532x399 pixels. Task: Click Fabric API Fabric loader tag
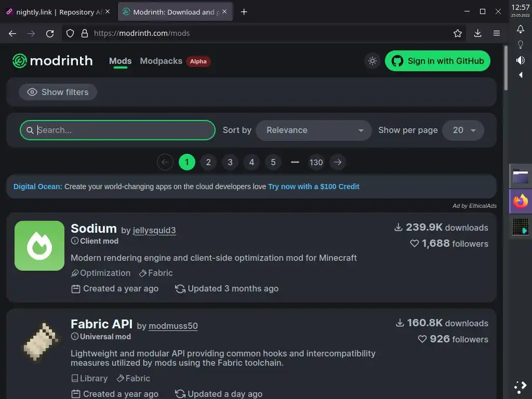point(134,378)
